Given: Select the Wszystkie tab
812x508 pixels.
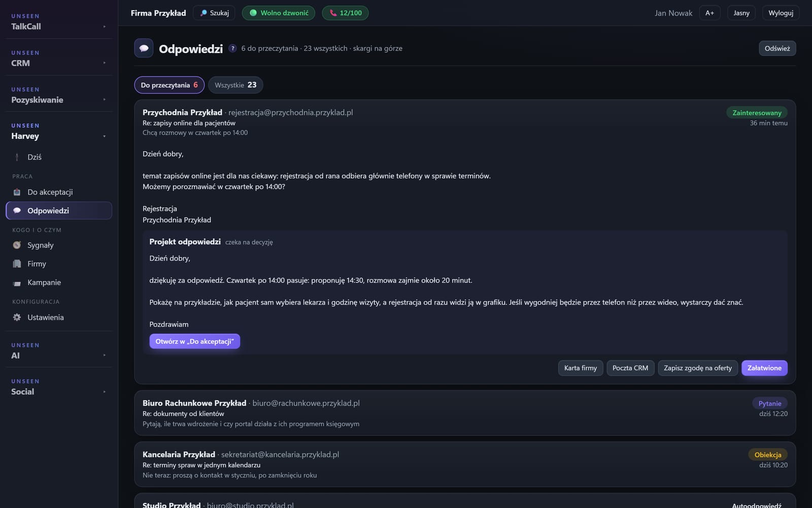Looking at the screenshot, I should (x=235, y=85).
